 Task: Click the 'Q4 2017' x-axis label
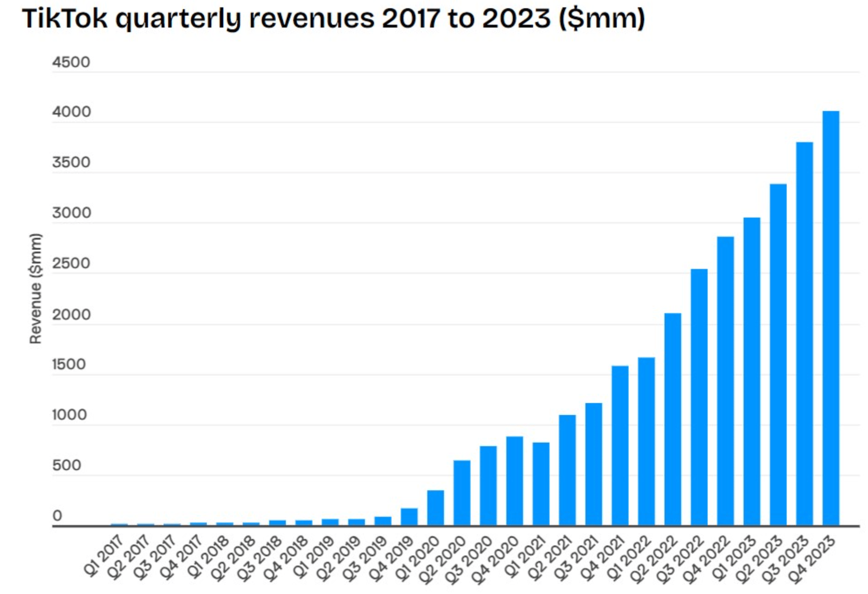182,558
